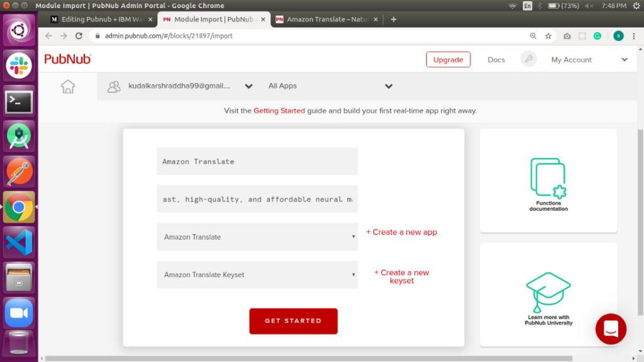Click the muted volume indicator
Screen dimensions: 644x362
coord(589,6)
